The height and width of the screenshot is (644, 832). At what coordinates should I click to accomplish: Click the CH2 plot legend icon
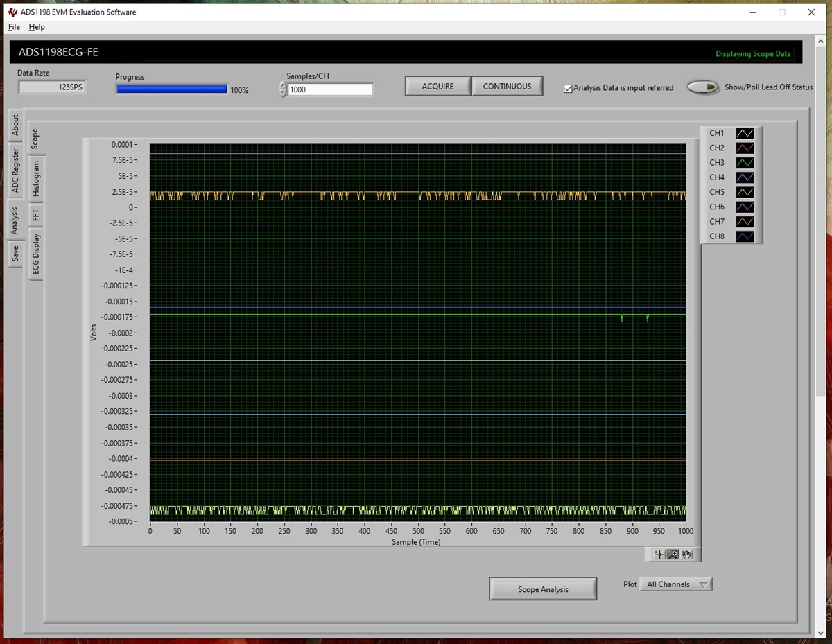[x=745, y=148]
